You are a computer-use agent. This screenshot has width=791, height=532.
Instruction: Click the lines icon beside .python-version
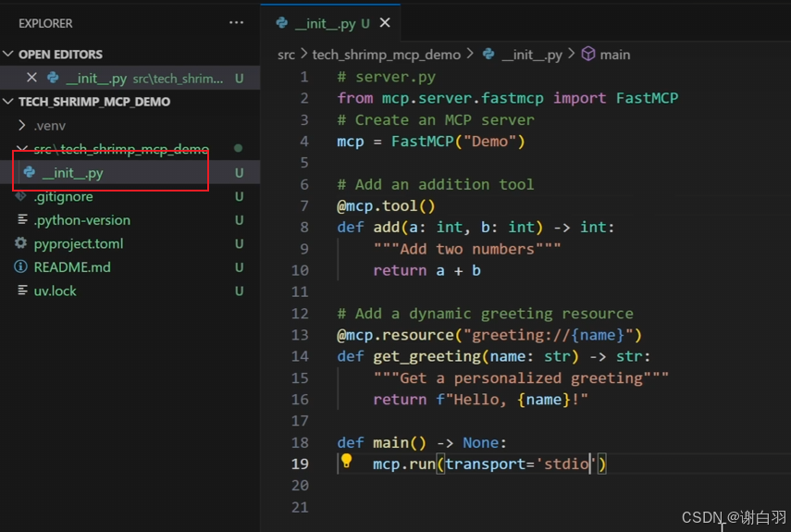tap(22, 219)
